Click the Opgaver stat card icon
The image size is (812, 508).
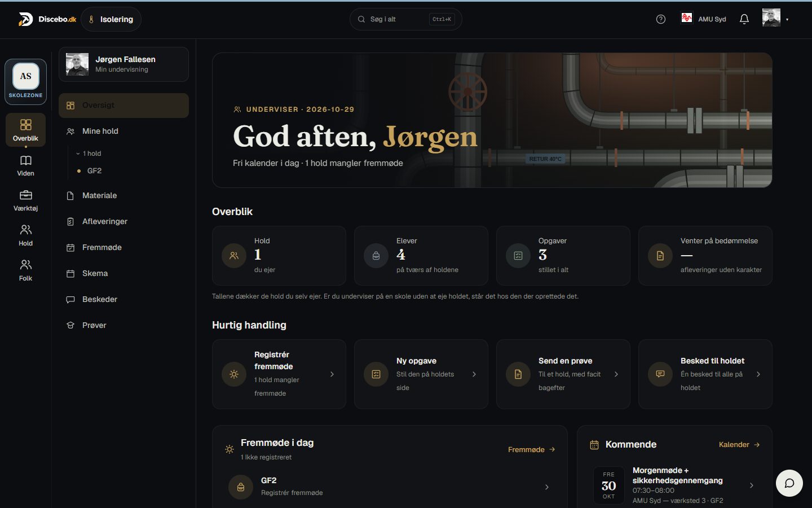518,256
